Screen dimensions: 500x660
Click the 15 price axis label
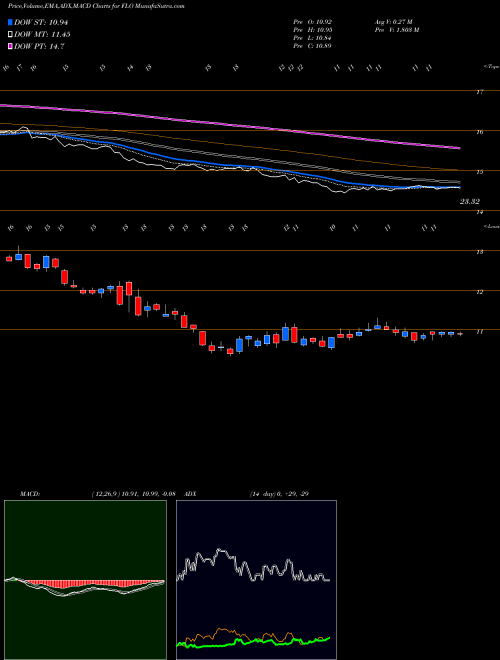(479, 172)
